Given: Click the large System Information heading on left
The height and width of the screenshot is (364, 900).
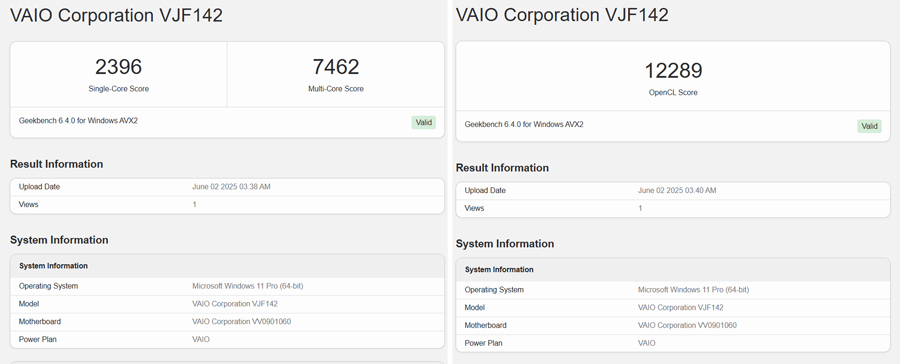Looking at the screenshot, I should tap(59, 240).
